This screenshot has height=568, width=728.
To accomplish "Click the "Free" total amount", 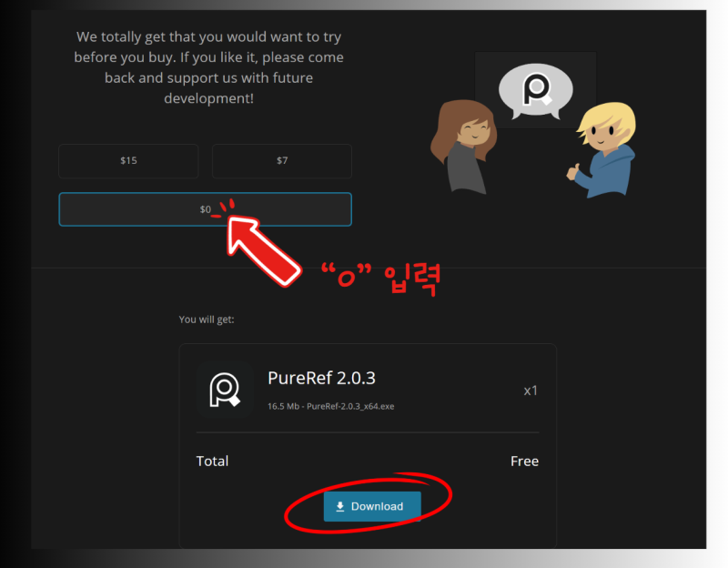I will 525,461.
